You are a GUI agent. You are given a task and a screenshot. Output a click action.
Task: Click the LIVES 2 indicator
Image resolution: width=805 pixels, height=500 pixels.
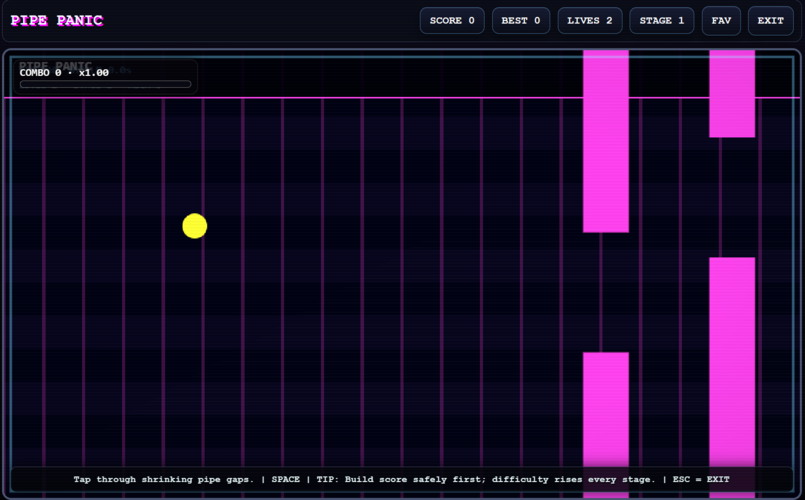click(x=589, y=21)
